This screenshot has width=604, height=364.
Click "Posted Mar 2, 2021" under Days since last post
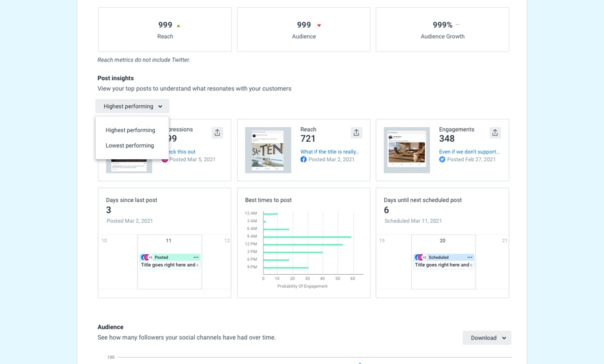point(130,221)
